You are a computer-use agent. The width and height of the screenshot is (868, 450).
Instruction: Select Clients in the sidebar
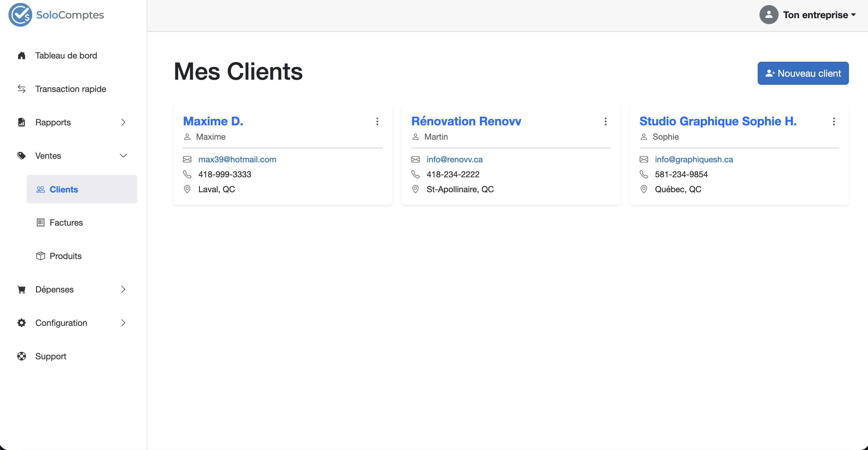click(64, 189)
